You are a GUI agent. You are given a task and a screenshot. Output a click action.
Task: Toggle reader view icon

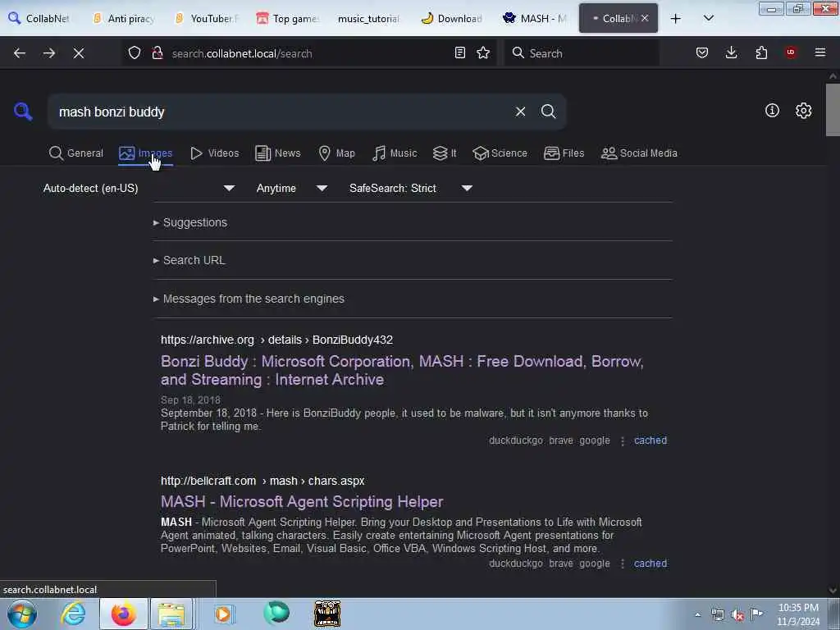[459, 52]
